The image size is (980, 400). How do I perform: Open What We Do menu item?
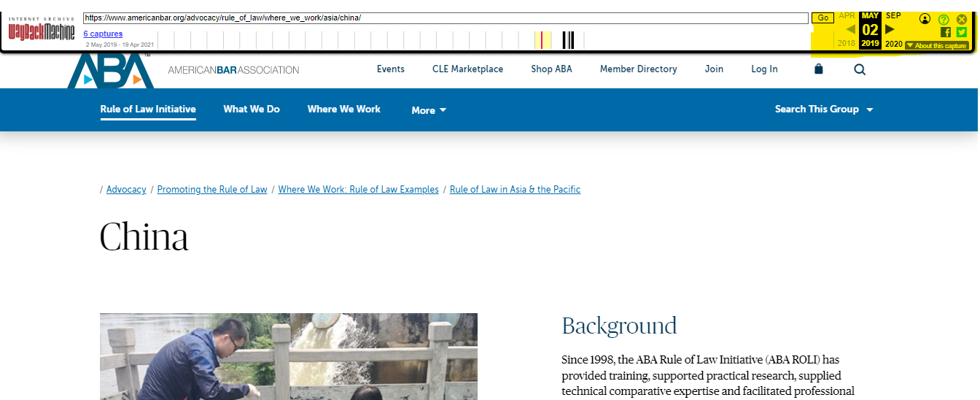point(252,109)
